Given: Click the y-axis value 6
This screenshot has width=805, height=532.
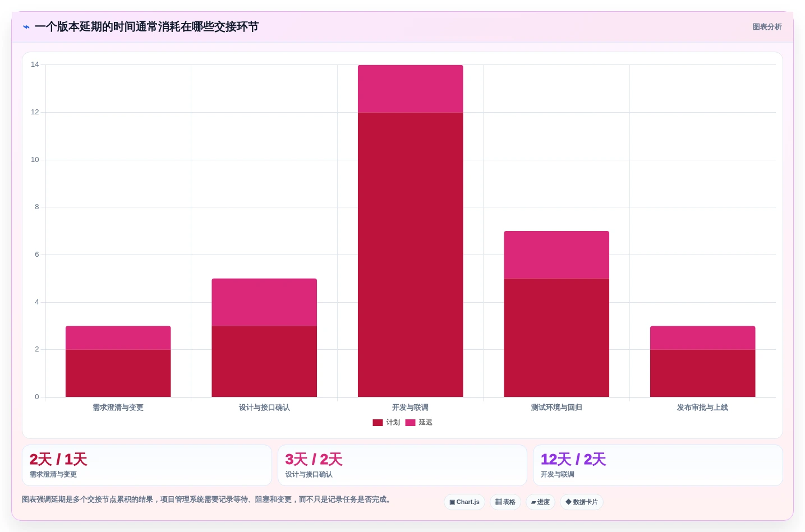Looking at the screenshot, I should click(x=37, y=255).
